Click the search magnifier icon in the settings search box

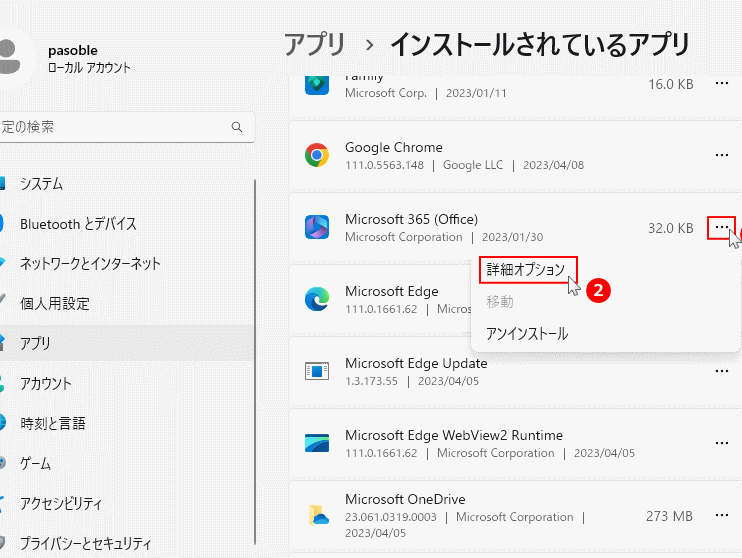237,127
